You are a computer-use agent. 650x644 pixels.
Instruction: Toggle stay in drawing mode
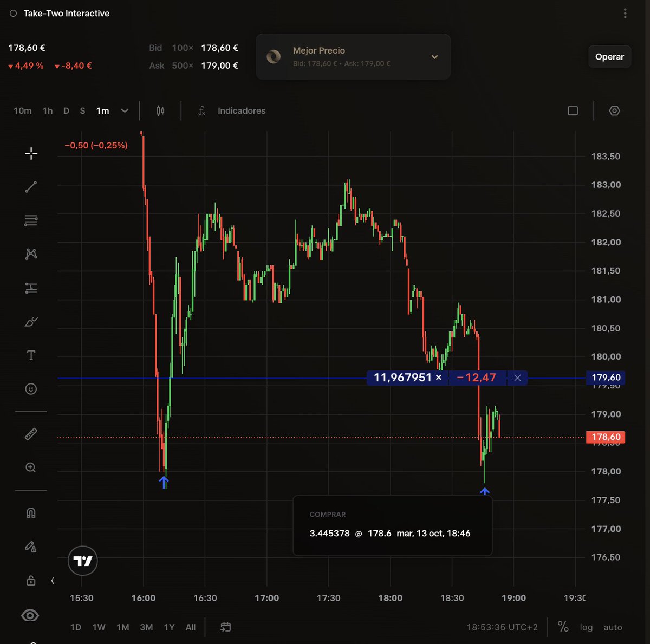(31, 547)
